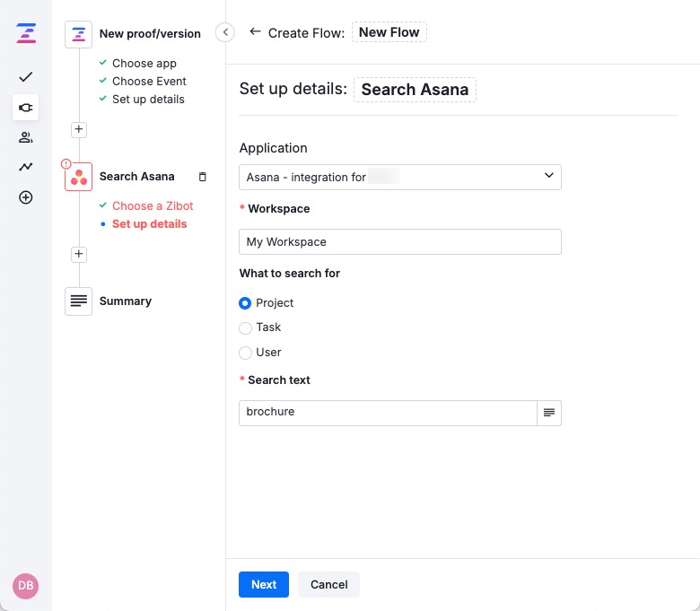The image size is (700, 611).
Task: Click the Ziflow logo icon
Action: tap(26, 34)
